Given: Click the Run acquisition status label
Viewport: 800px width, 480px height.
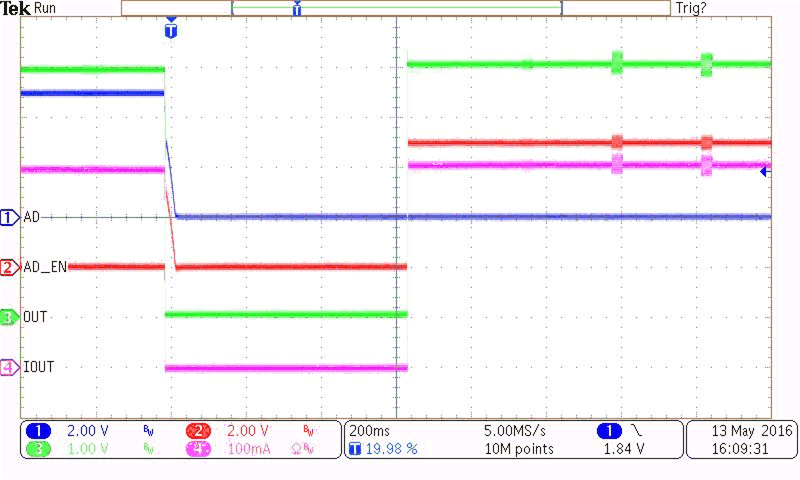Looking at the screenshot, I should [x=46, y=8].
